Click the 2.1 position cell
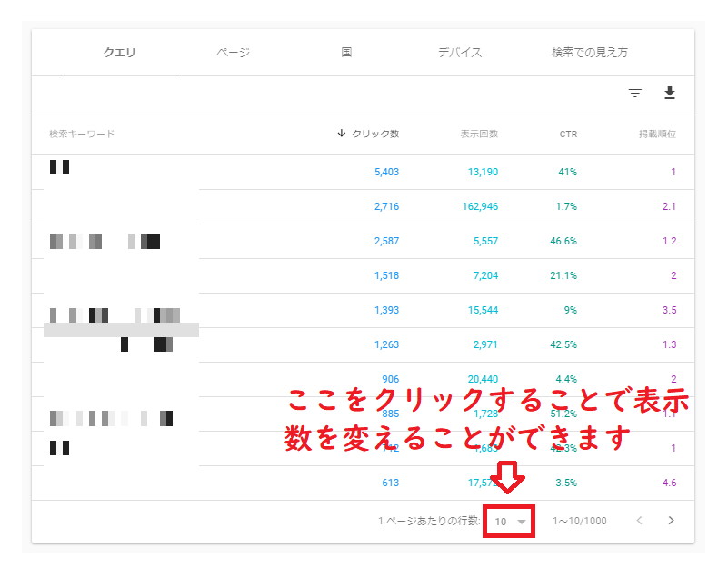This screenshot has height=578, width=728. coord(670,206)
